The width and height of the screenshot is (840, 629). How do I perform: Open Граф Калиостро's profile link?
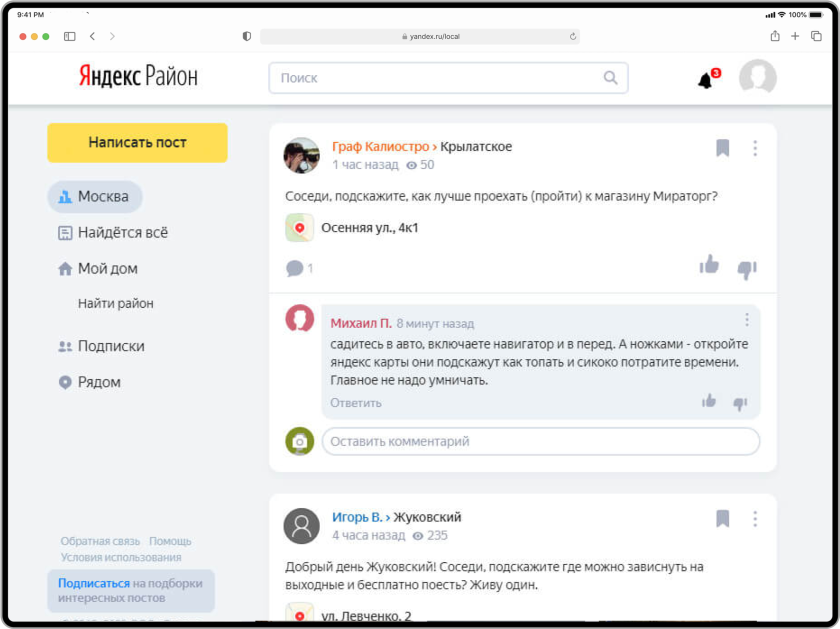[x=380, y=146]
